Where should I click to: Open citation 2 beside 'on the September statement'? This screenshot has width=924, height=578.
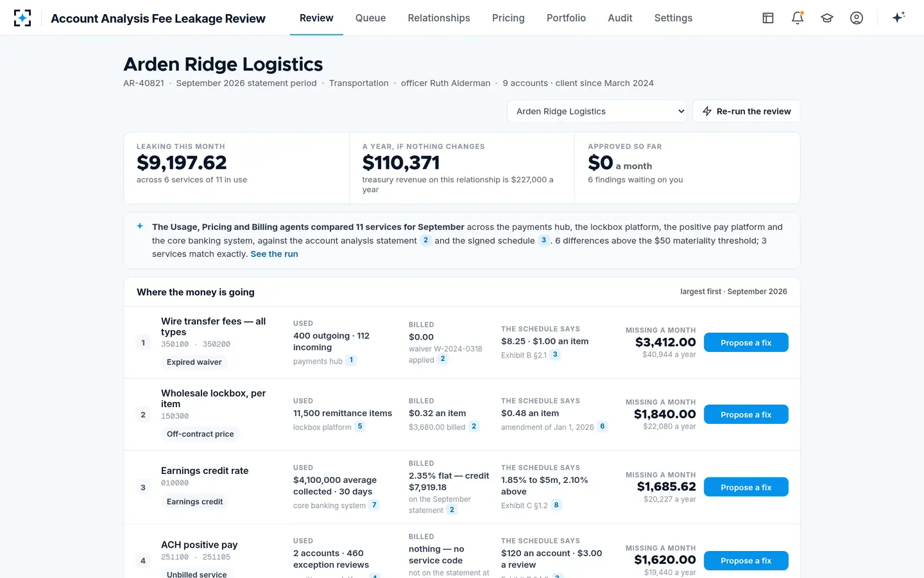point(452,510)
